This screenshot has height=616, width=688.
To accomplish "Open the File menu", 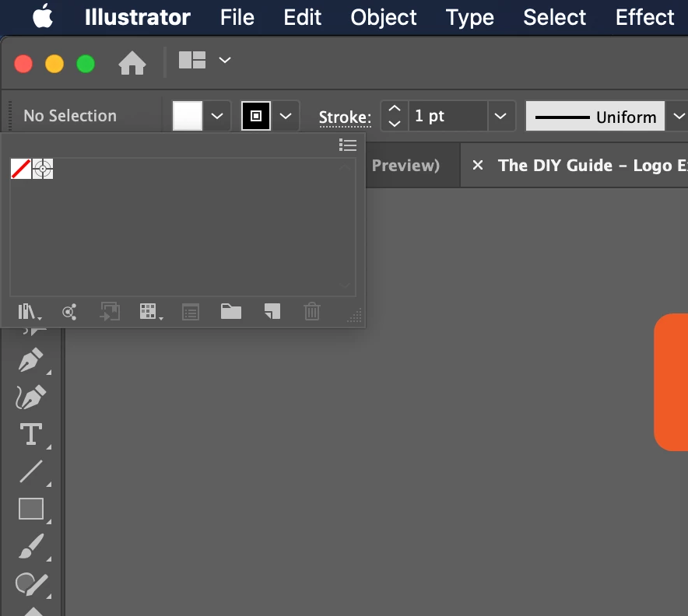I will click(x=237, y=18).
